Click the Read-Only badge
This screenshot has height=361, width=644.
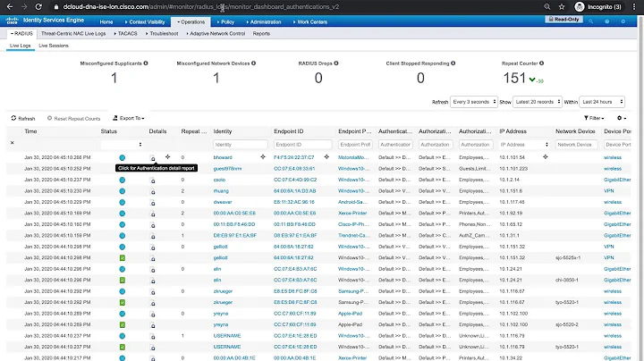click(563, 20)
